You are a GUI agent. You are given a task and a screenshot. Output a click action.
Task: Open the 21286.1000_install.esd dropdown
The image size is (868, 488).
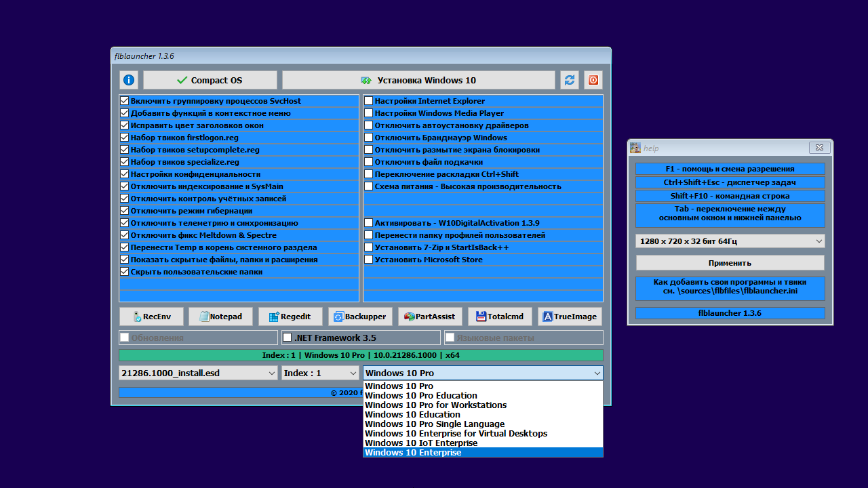(x=198, y=373)
